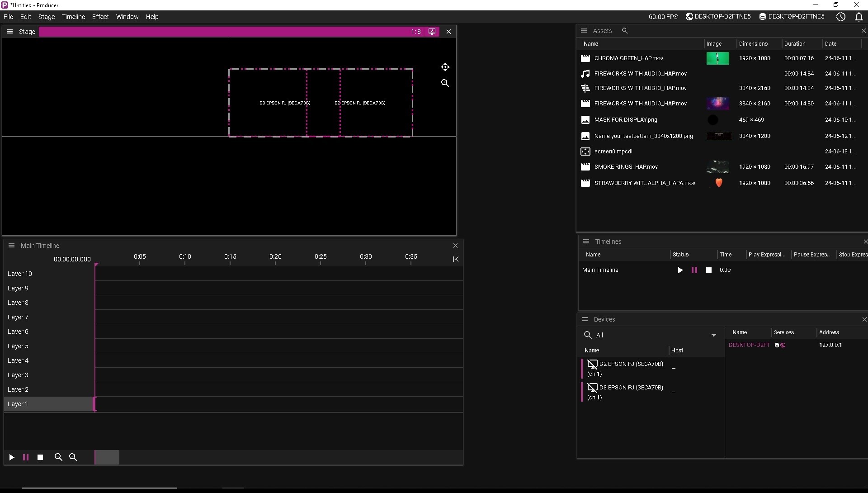The height and width of the screenshot is (493, 868).
Task: Click the Stage zoom magnifier icon
Action: point(445,83)
